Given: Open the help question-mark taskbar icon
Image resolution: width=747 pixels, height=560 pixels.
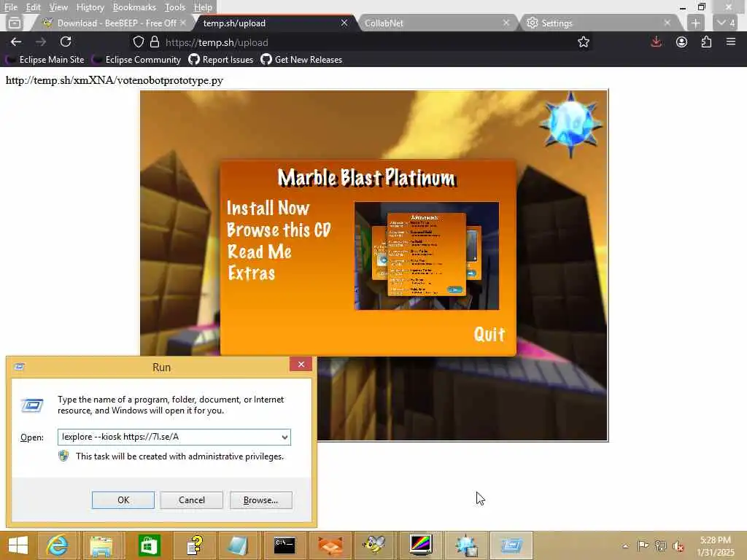Looking at the screenshot, I should pyautogui.click(x=194, y=545).
